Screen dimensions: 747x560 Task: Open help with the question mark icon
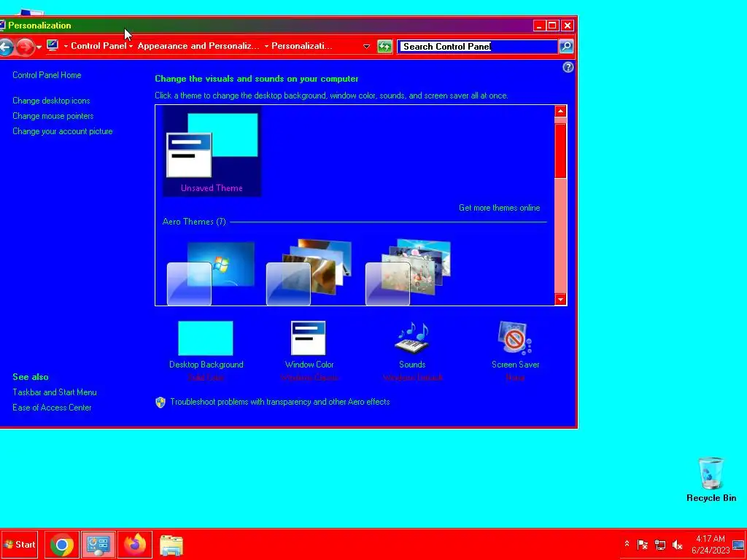click(x=568, y=67)
